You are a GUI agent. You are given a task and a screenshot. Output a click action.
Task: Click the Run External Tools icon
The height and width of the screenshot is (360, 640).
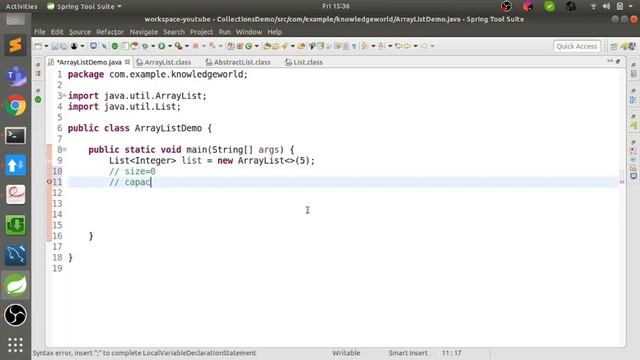178,46
